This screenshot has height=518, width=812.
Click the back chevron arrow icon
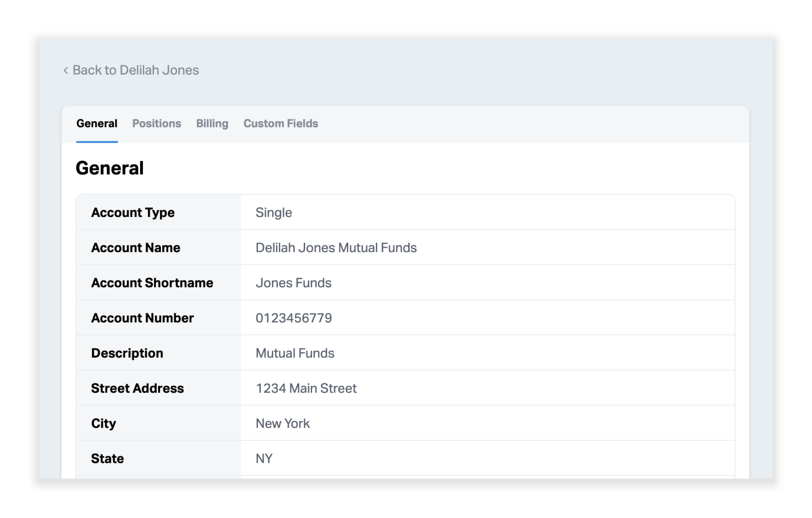pyautogui.click(x=66, y=71)
